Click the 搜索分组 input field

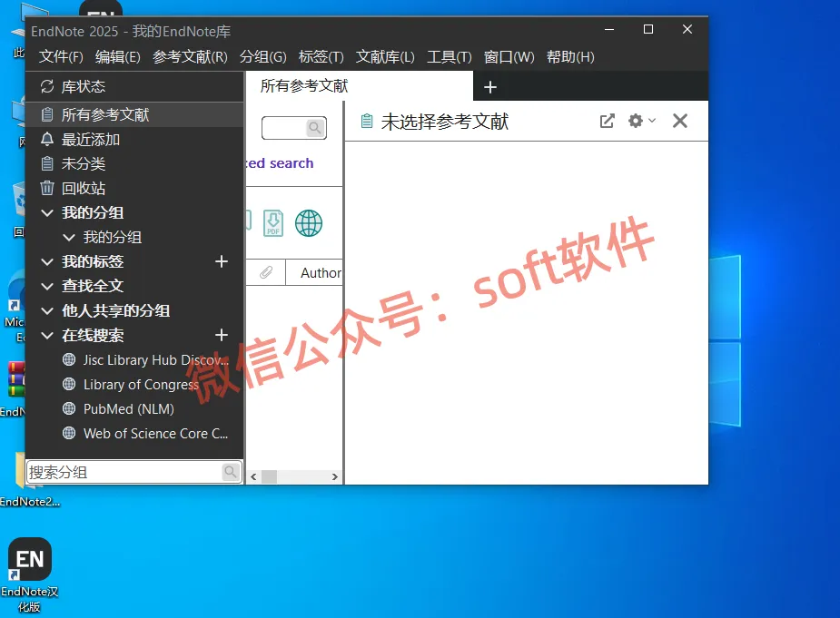click(124, 472)
